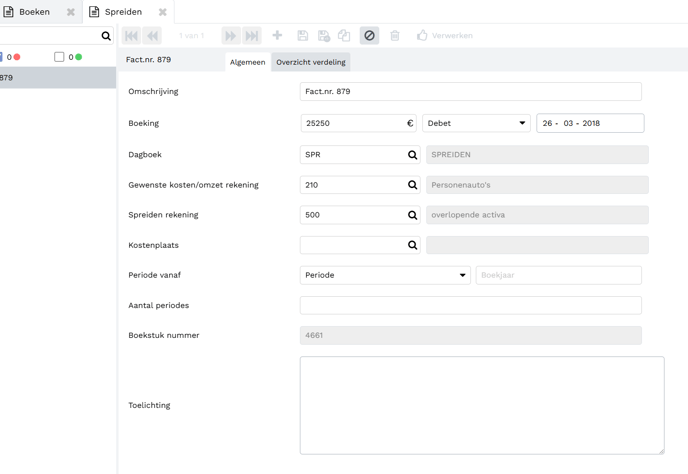688x474 pixels.
Task: Toggle the checkbox beside the green dot
Action: click(59, 57)
